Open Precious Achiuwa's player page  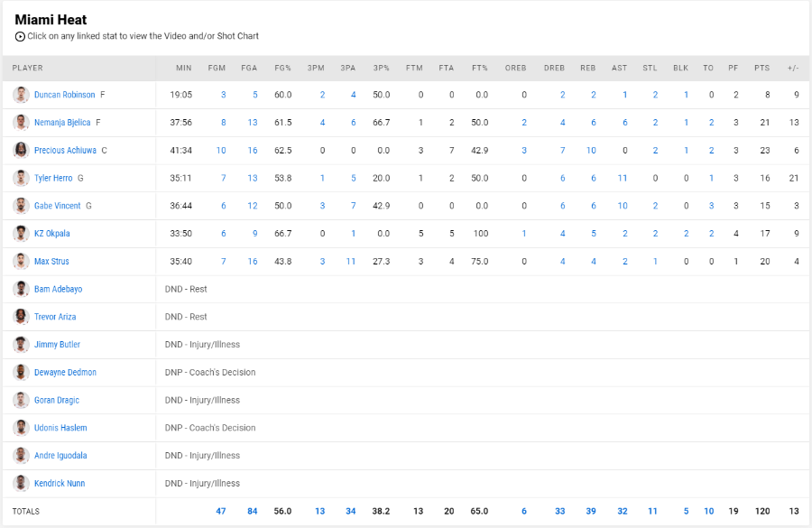pos(65,150)
